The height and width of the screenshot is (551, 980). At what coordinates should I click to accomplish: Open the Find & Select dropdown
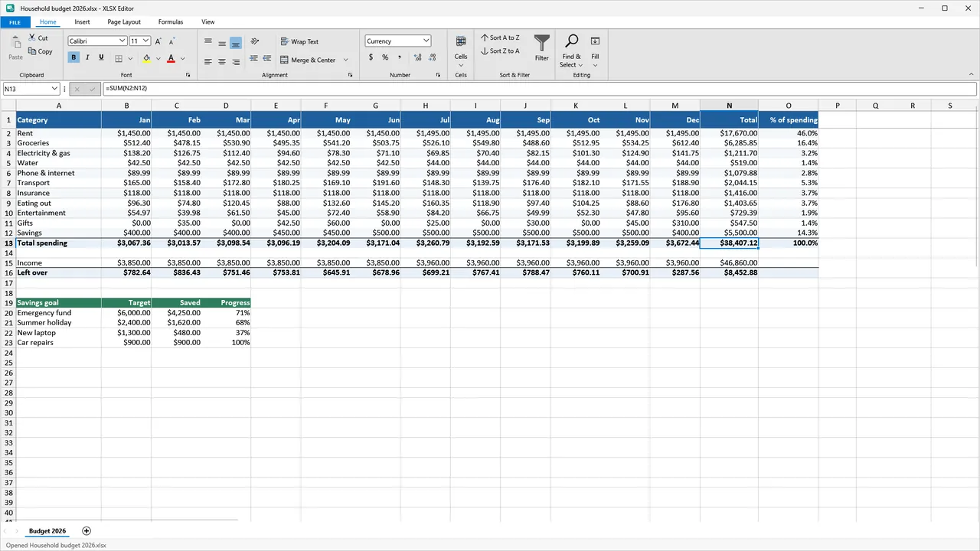(572, 51)
